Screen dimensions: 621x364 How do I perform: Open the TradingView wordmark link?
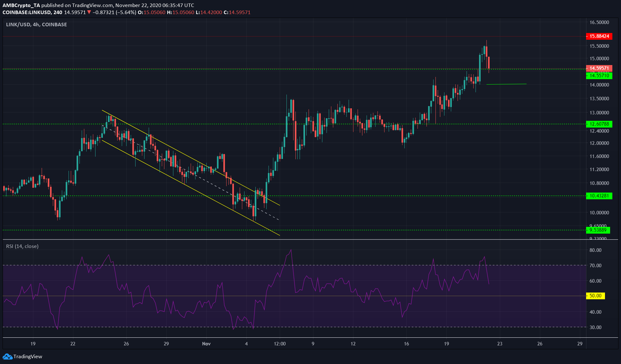pos(28,356)
